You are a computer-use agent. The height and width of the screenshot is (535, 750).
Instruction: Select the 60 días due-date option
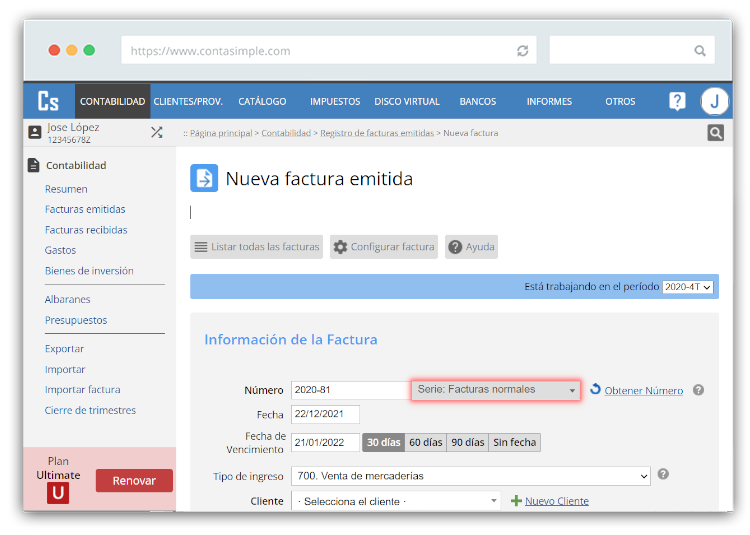tap(426, 442)
